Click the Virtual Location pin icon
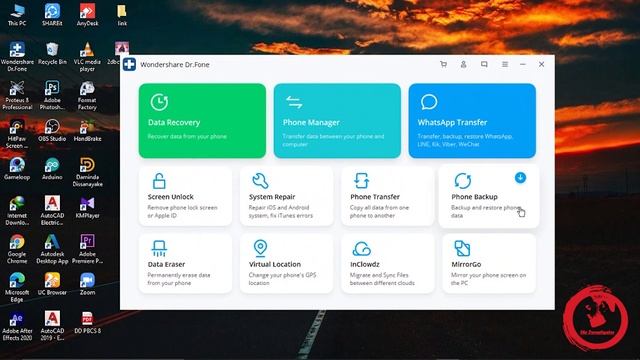This screenshot has height=360, width=640. (x=260, y=248)
